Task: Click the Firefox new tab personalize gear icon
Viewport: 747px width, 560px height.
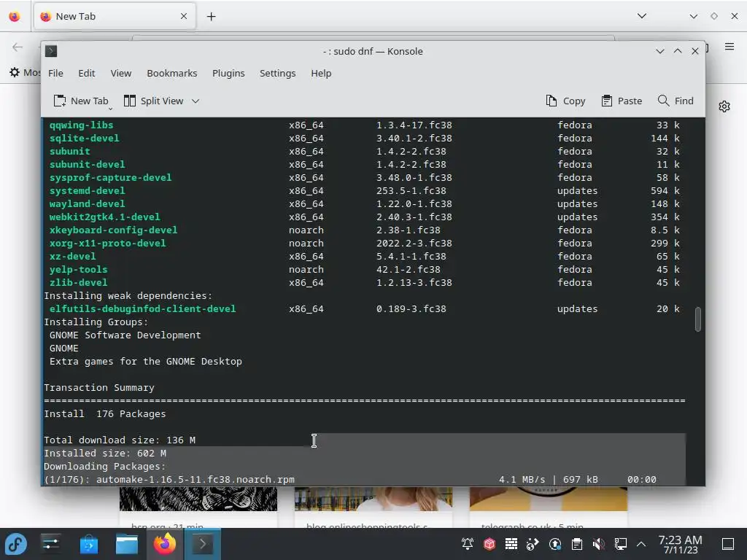Action: (x=724, y=106)
